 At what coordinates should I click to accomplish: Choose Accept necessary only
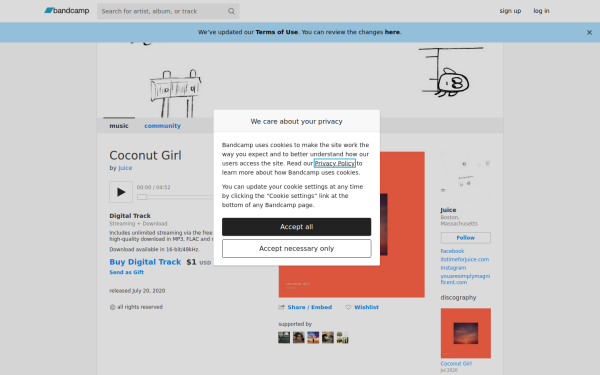pos(297,249)
